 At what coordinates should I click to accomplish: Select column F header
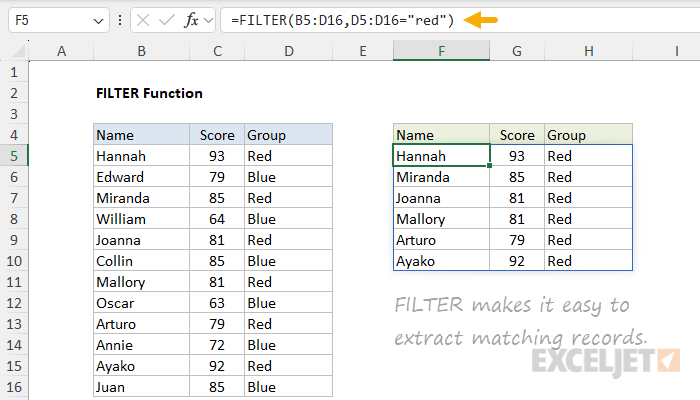[x=442, y=51]
